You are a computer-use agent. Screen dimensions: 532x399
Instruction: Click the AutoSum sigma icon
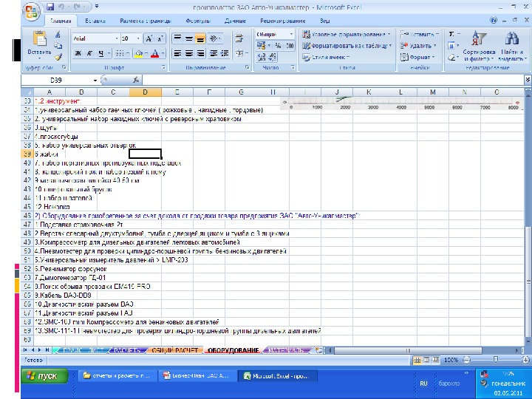click(x=451, y=34)
